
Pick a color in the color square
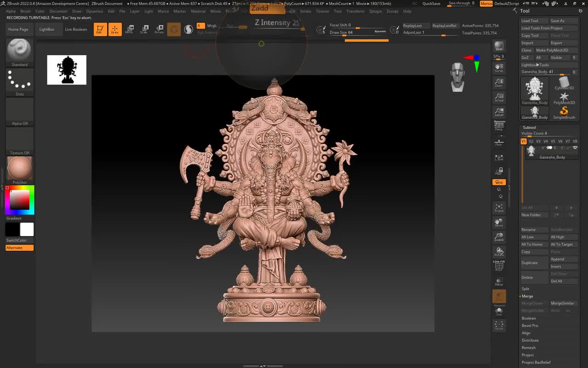[20, 200]
